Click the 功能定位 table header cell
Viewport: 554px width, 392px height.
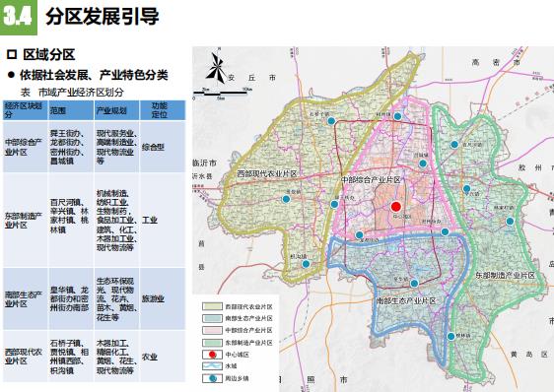point(163,110)
